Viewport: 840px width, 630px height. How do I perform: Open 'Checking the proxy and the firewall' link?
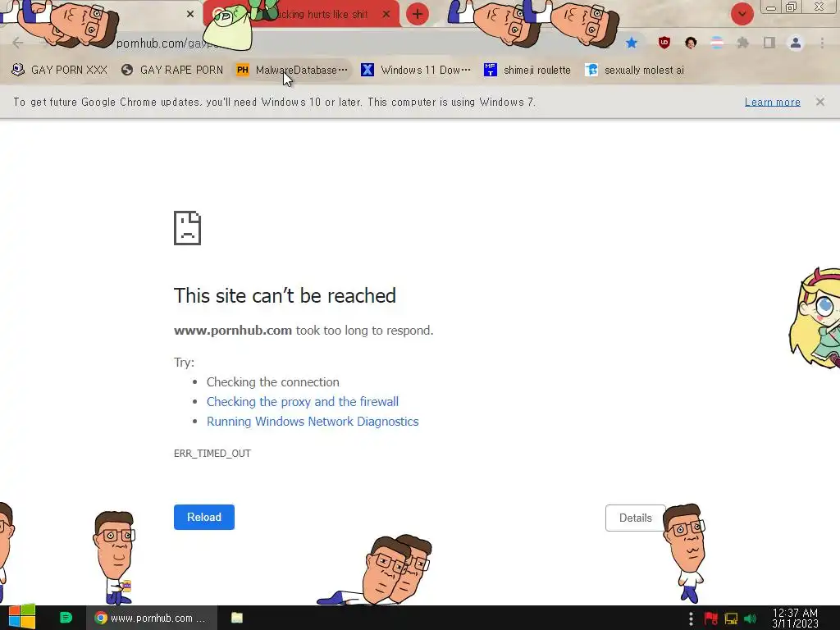tap(303, 402)
